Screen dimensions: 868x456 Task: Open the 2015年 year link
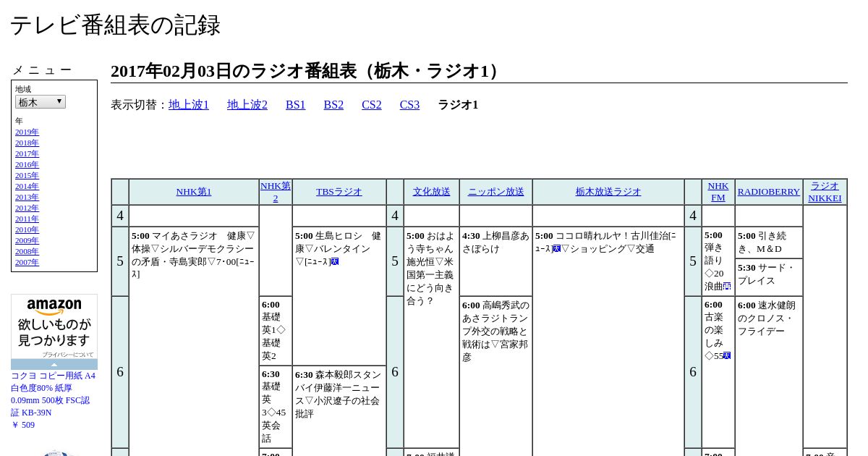coord(27,175)
